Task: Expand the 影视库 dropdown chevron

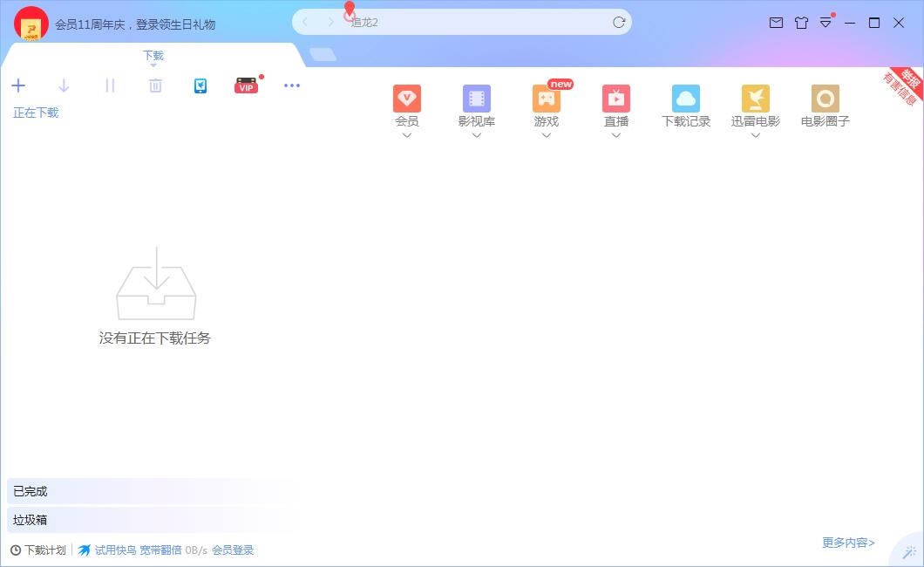Action: pos(477,136)
